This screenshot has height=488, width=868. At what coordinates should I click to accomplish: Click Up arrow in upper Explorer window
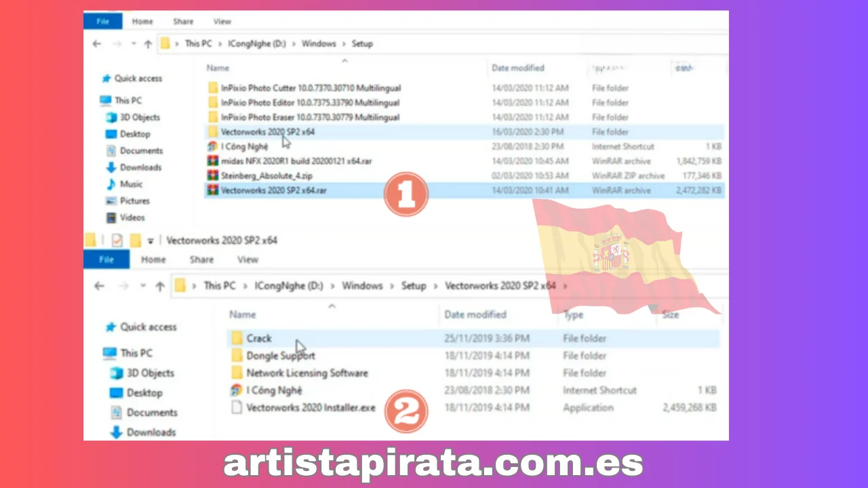[148, 44]
